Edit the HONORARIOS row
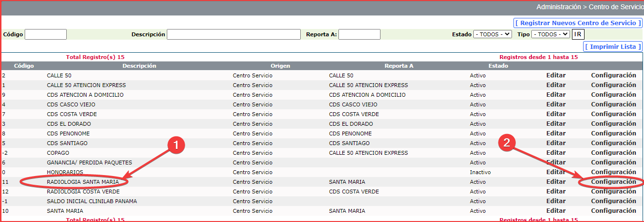This screenshot has width=644, height=222. pos(556,172)
